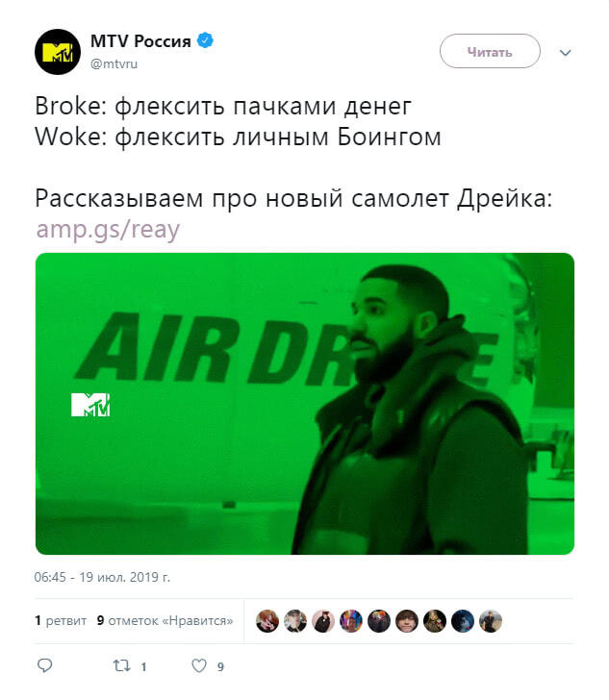View the 1 ретвит list
This screenshot has width=609, height=700.
point(61,620)
